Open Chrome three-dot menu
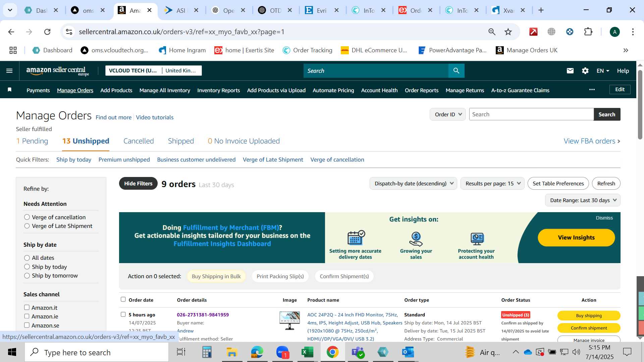The height and width of the screenshot is (362, 644). 633,32
